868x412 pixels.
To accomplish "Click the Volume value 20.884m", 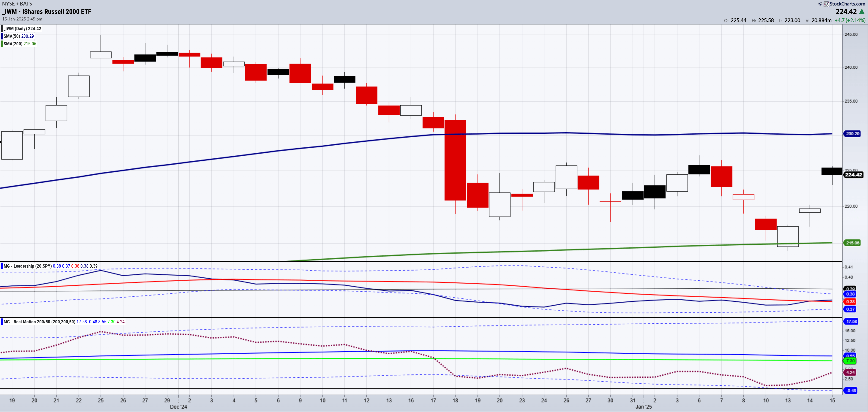I will pyautogui.click(x=822, y=20).
